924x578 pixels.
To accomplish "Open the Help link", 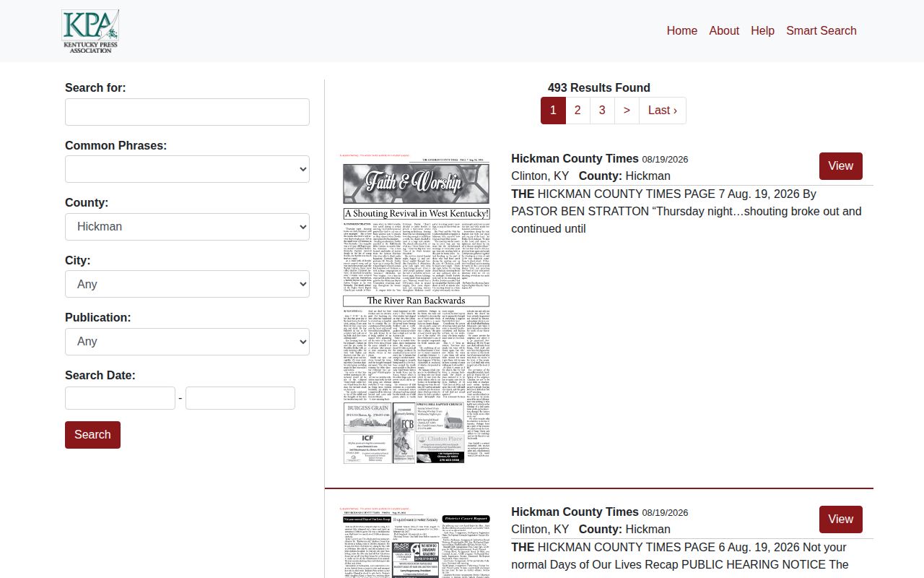I will point(762,30).
